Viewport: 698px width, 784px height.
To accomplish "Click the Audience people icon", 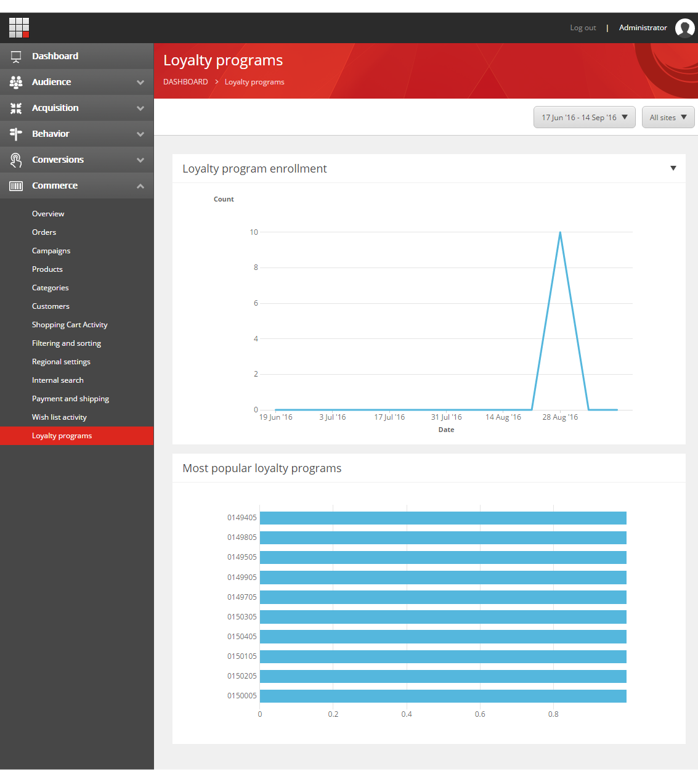I will coord(16,82).
